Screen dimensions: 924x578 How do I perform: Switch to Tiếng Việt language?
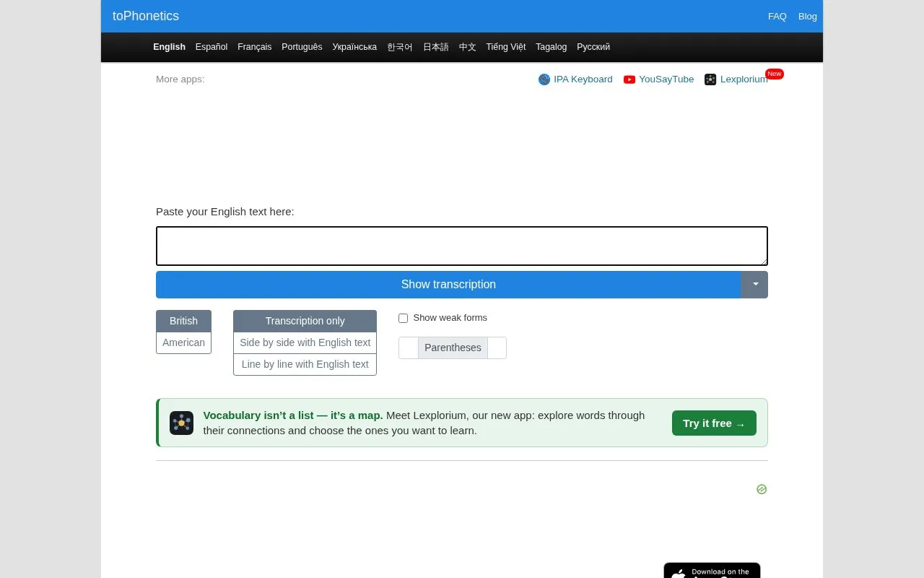[506, 47]
